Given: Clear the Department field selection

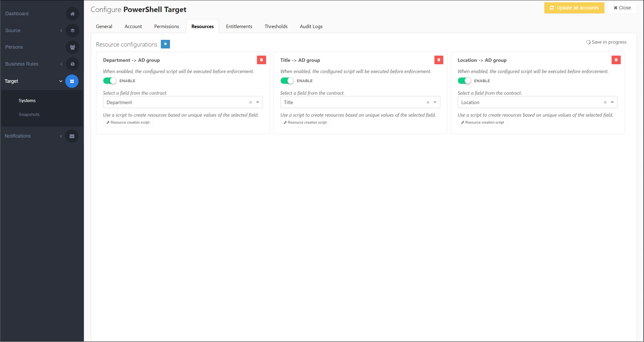Looking at the screenshot, I should tap(251, 102).
